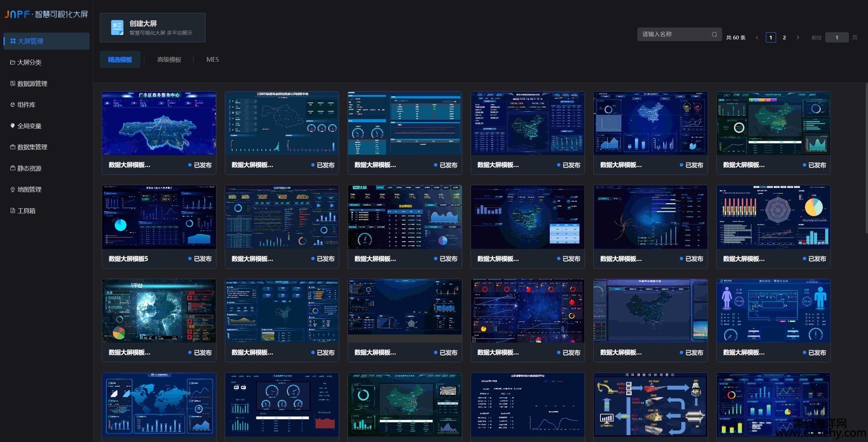Click the 全局变量 pin icon
868x442 pixels.
click(13, 126)
